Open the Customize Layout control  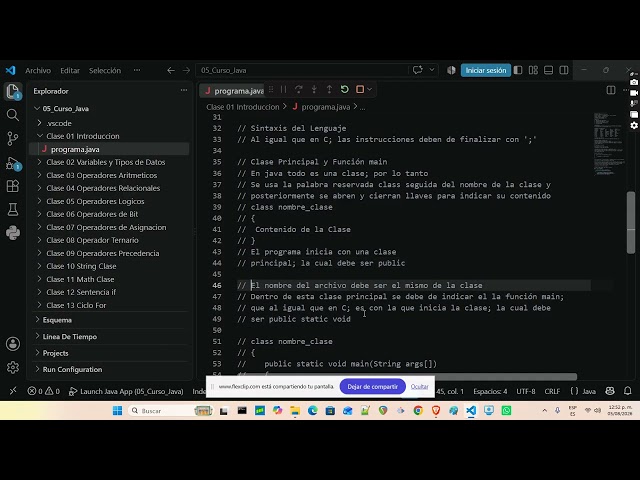point(533,70)
